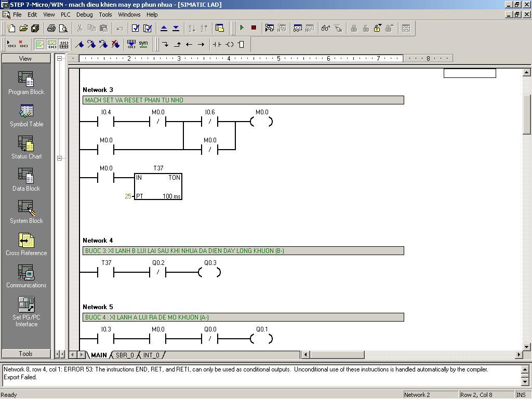Toggle POU comments display button
This screenshot has height=399, width=532.
click(39, 44)
